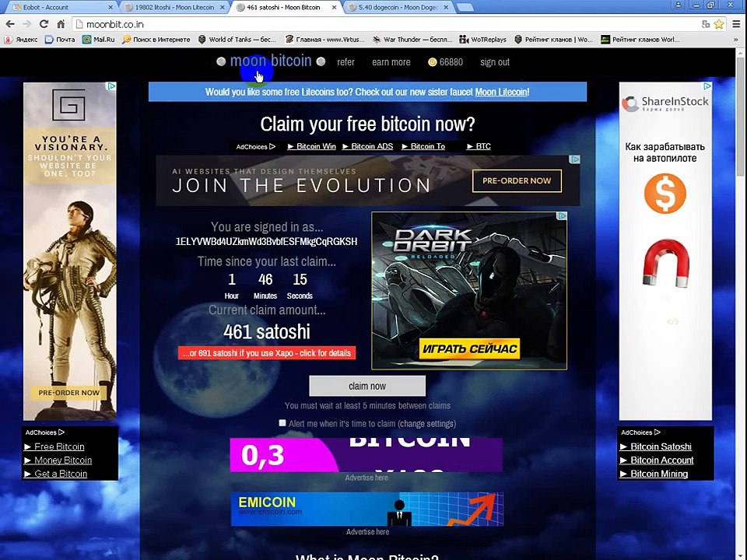The width and height of the screenshot is (747, 560).
Task: Follow the Moon Litecoin sister faucet link
Action: (x=501, y=92)
